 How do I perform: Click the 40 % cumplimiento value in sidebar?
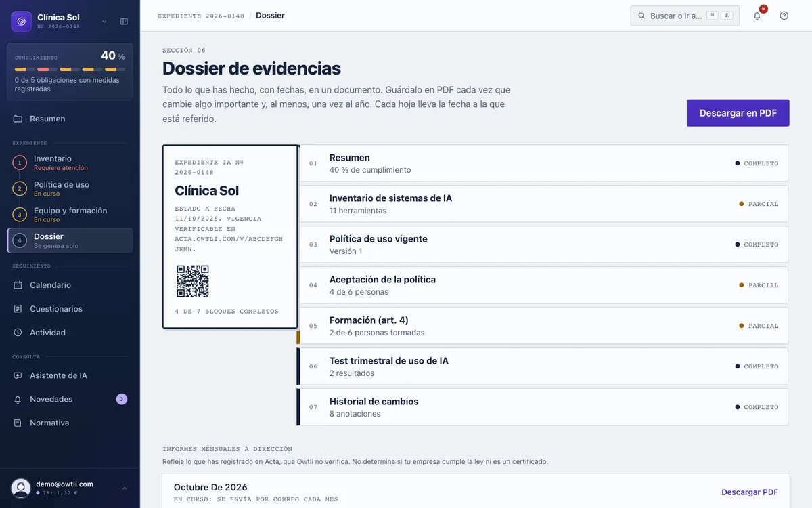tap(113, 56)
